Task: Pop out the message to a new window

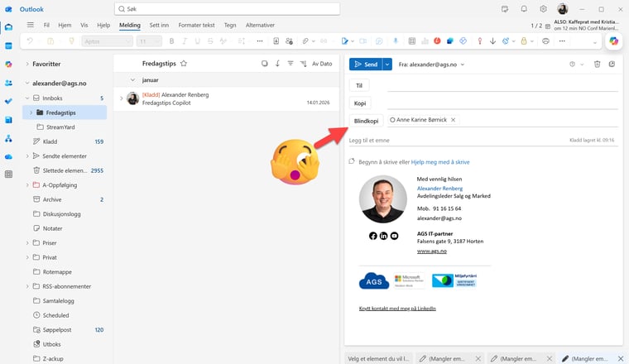Action: pos(612,65)
